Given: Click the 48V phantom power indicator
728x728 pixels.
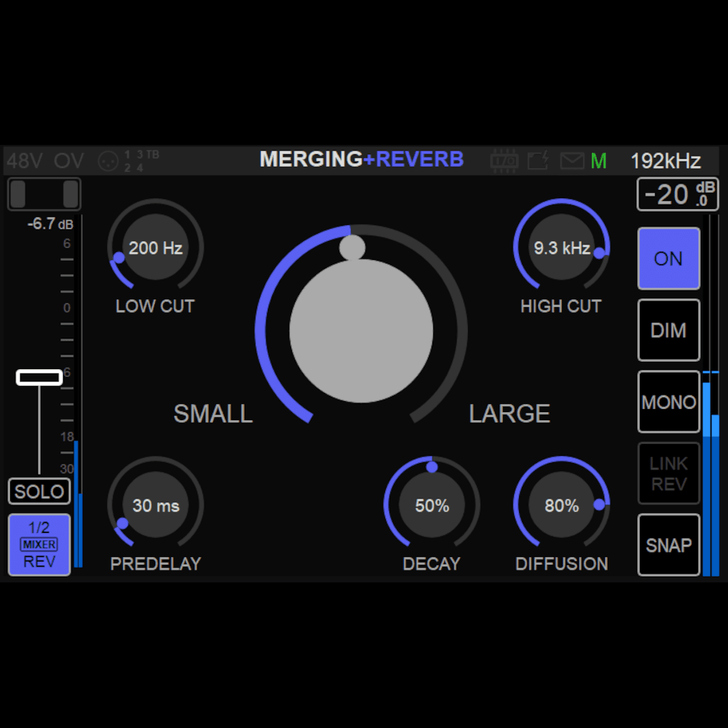Looking at the screenshot, I should click(25, 161).
